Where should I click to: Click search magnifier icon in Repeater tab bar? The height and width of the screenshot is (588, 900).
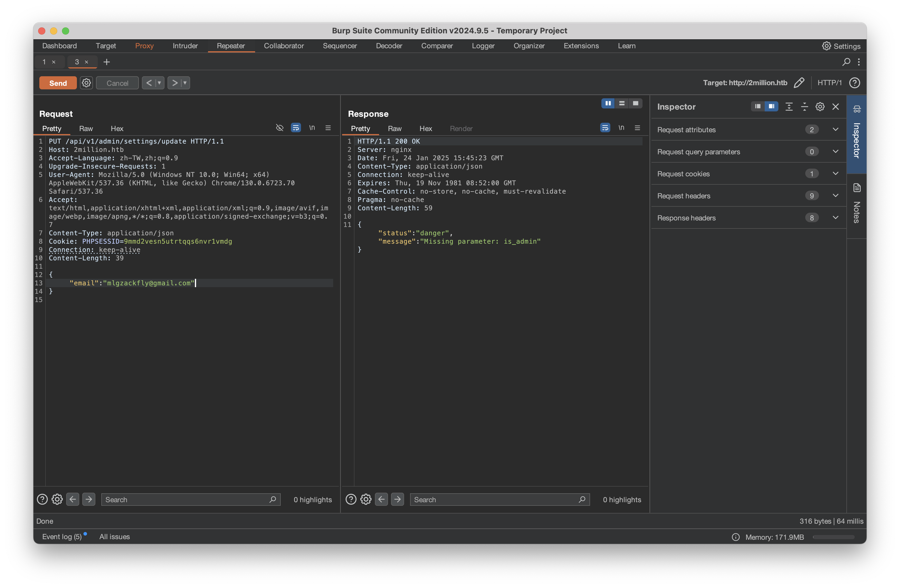(846, 62)
